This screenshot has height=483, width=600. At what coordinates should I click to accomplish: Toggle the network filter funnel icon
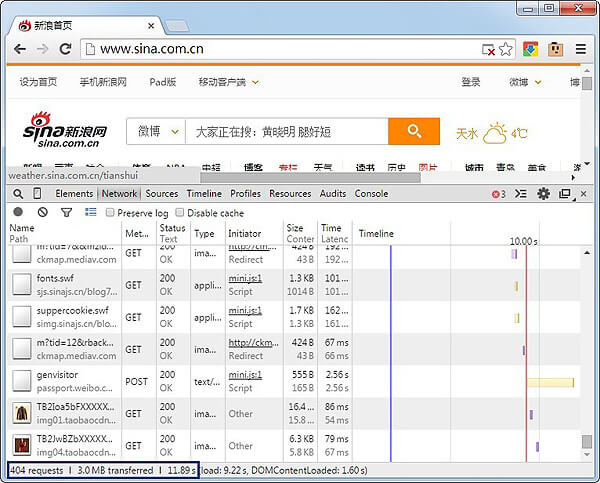point(67,212)
